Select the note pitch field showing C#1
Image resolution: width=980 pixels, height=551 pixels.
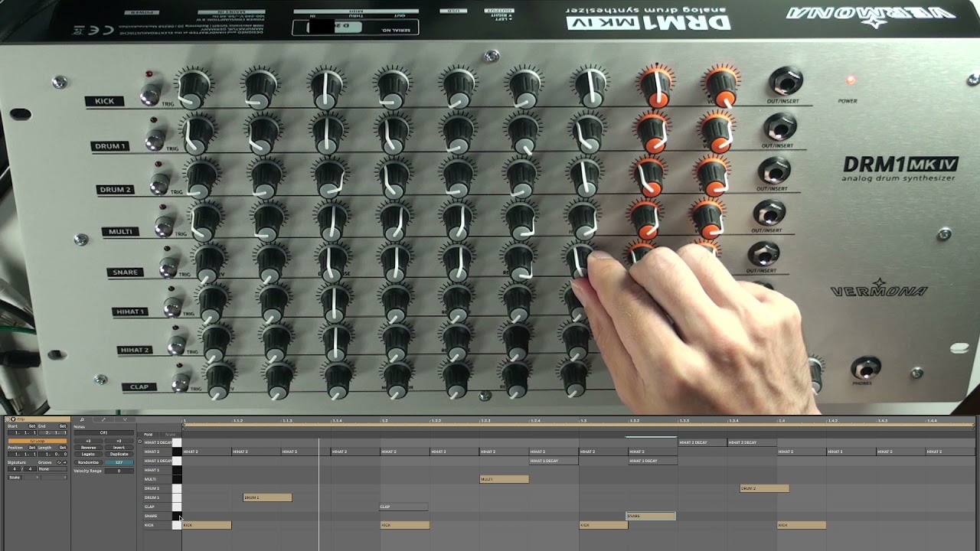click(x=104, y=432)
